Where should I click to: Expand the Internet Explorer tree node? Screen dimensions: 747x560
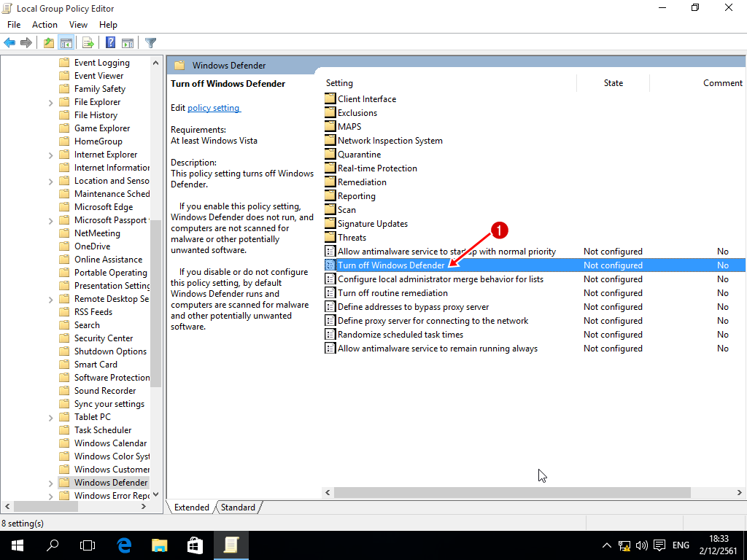click(50, 155)
